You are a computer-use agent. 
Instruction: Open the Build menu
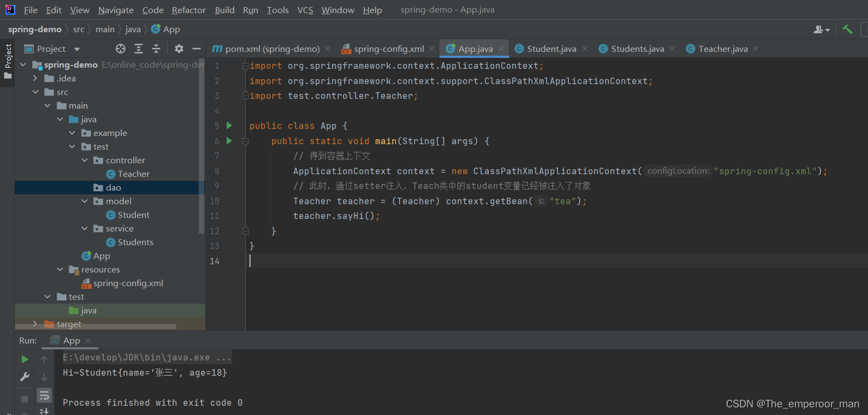tap(224, 10)
